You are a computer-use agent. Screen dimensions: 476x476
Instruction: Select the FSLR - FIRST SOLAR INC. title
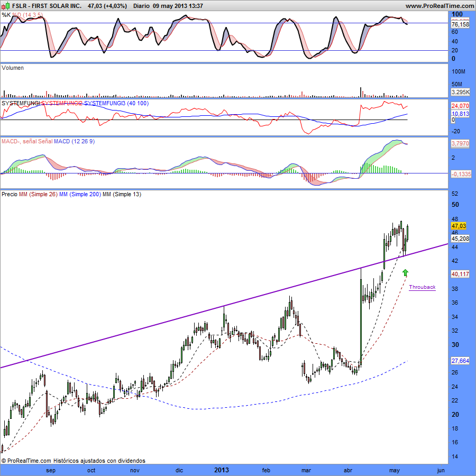point(47,6)
